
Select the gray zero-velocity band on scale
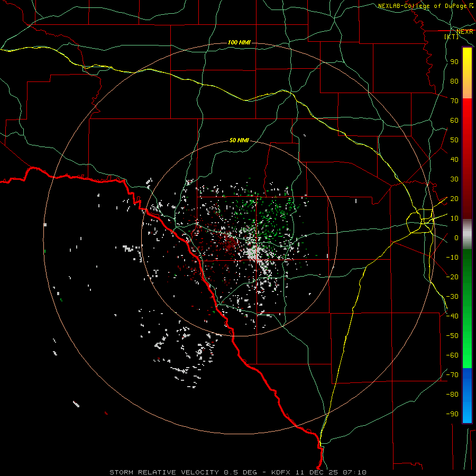467,234
